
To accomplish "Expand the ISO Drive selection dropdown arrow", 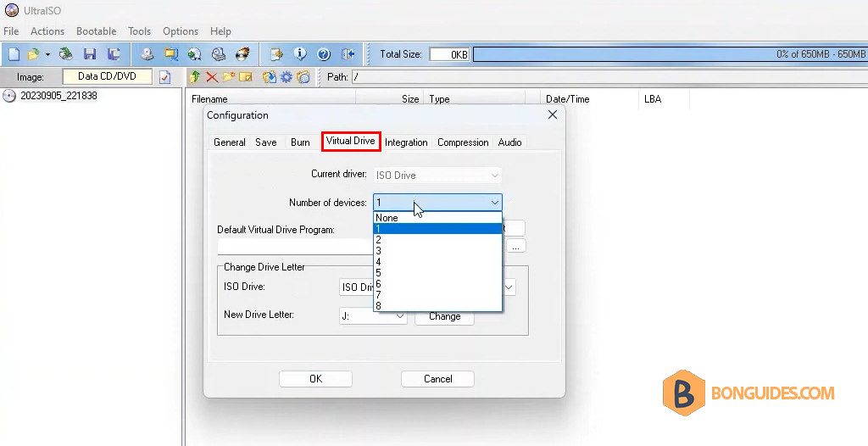I will point(509,287).
